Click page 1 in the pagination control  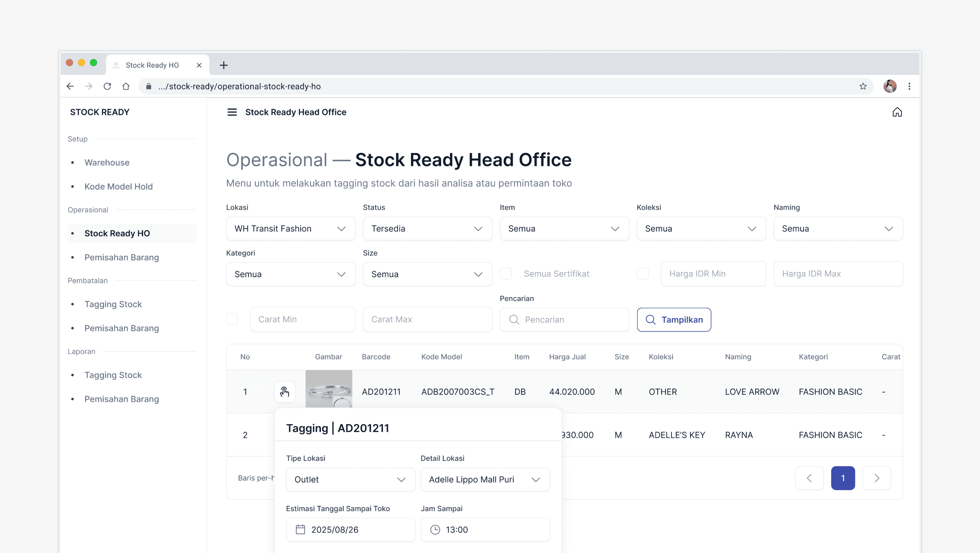pyautogui.click(x=843, y=478)
